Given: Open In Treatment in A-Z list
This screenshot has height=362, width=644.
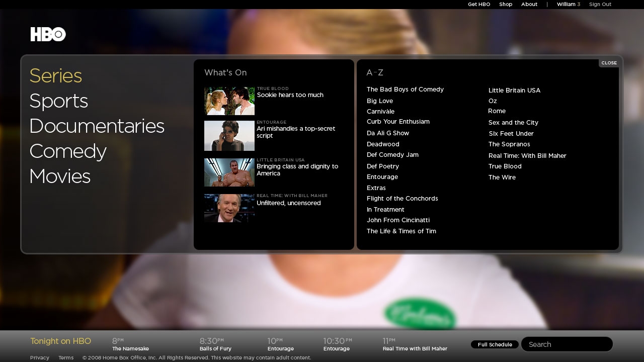Looking at the screenshot, I should coord(385,210).
